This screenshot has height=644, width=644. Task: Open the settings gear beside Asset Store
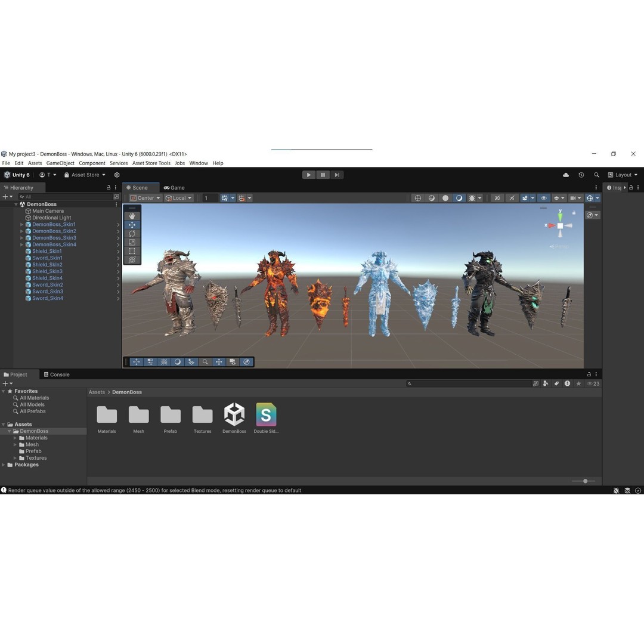(117, 175)
